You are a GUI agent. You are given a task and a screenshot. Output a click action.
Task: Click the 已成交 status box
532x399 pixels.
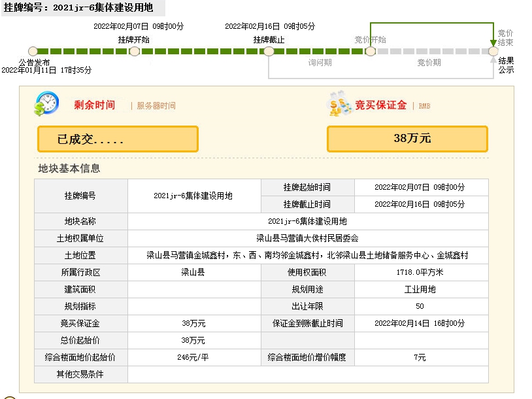[x=118, y=139]
